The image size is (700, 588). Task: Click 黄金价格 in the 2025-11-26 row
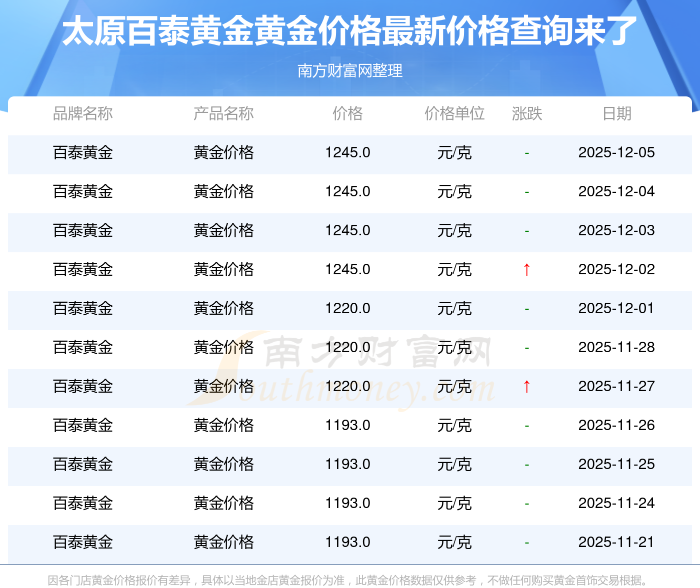[x=223, y=426]
